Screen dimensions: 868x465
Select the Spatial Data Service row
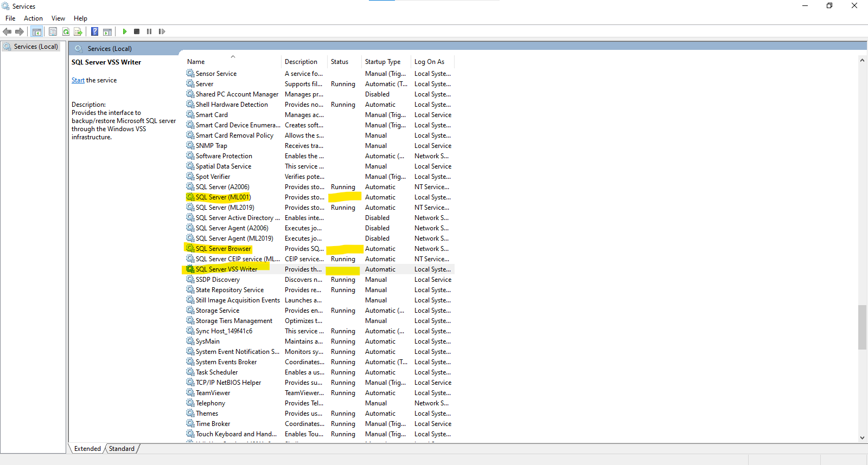(319, 166)
